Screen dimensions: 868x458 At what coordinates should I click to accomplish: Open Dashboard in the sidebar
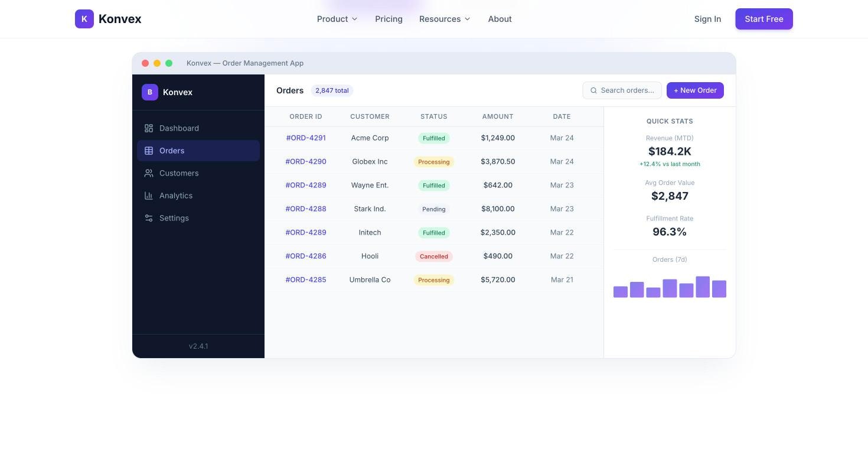[x=198, y=128]
